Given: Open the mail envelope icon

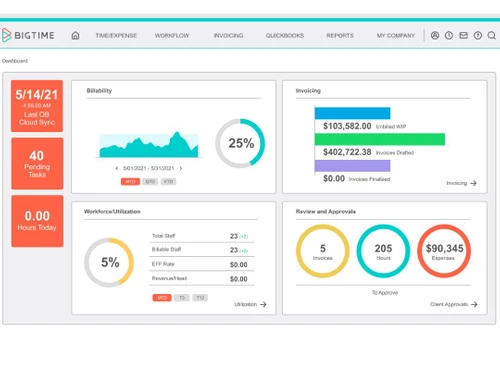Looking at the screenshot, I should pos(463,35).
